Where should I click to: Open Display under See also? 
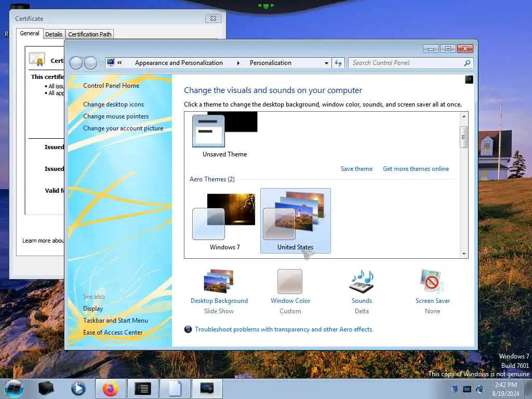click(x=93, y=309)
